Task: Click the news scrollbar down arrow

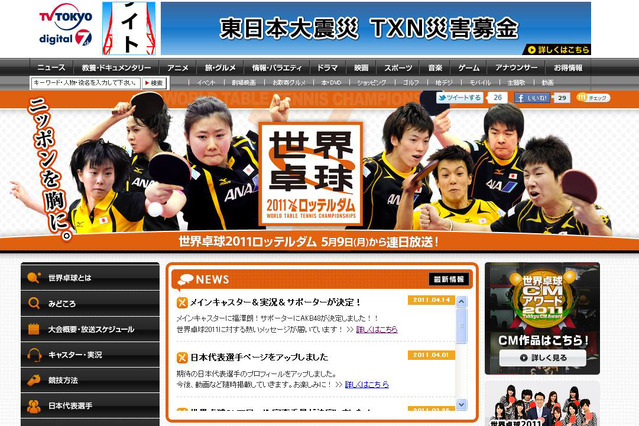Action: coord(461,404)
